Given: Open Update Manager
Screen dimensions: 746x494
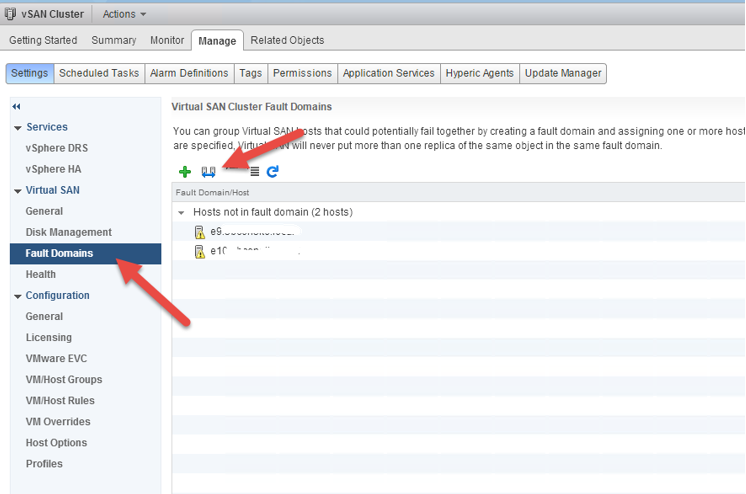Looking at the screenshot, I should (x=563, y=73).
